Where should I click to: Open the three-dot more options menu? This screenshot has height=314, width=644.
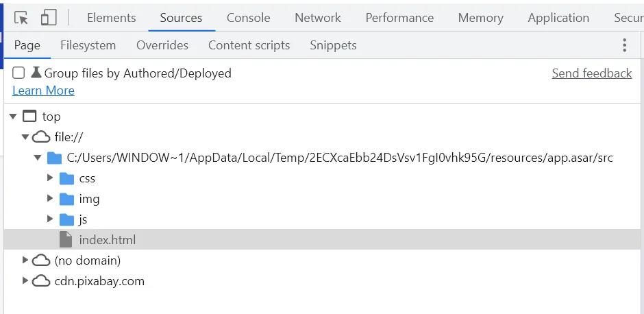click(x=624, y=45)
